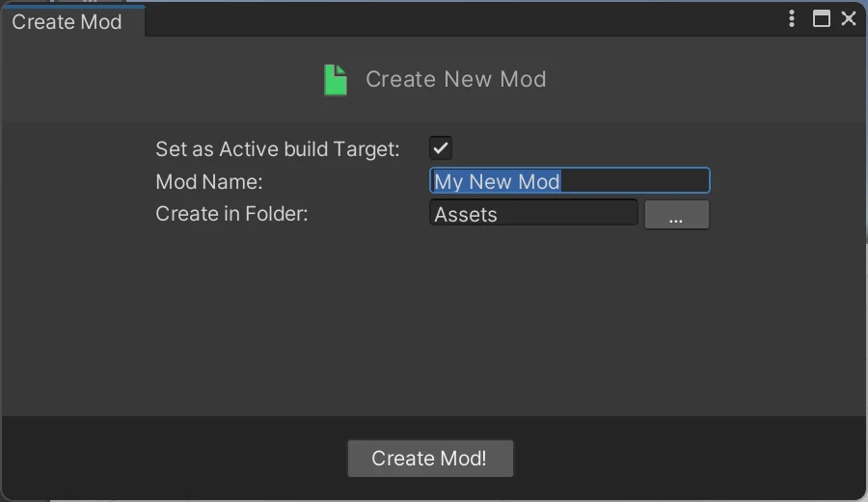The height and width of the screenshot is (502, 868).
Task: Click the empty space after Assets in the folder field
Action: (566, 214)
